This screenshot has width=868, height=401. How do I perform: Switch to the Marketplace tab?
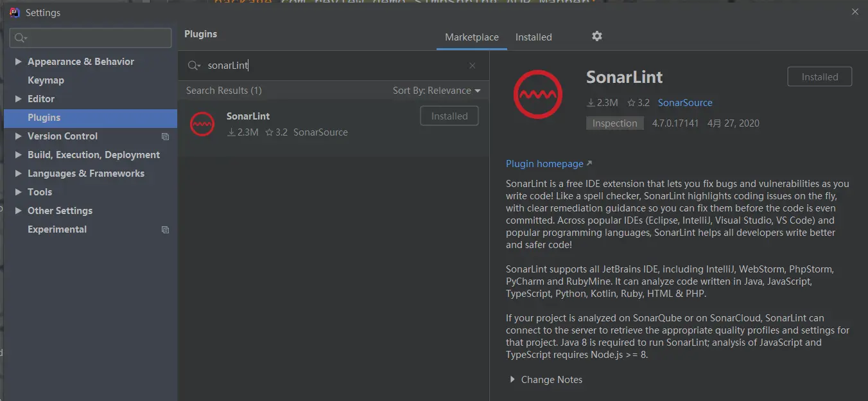click(472, 37)
